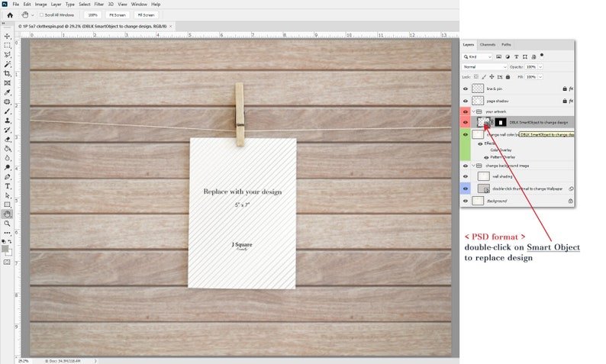The image size is (606, 364).
Task: Open the Edit Toolbar three-dots menu
Action: click(x=7, y=233)
